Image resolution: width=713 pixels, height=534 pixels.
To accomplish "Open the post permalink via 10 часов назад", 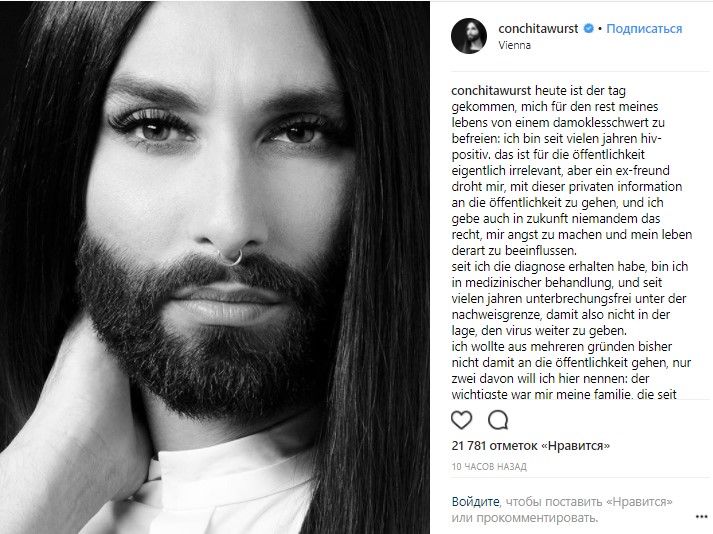I will (x=489, y=466).
